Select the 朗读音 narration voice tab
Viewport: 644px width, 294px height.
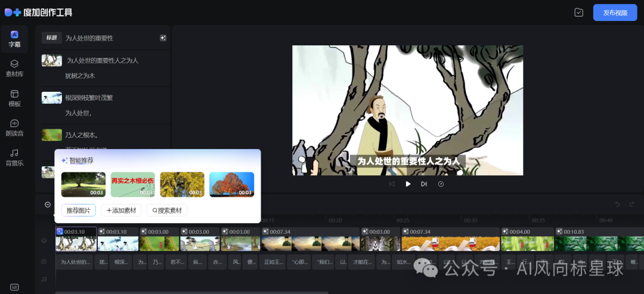click(x=14, y=128)
